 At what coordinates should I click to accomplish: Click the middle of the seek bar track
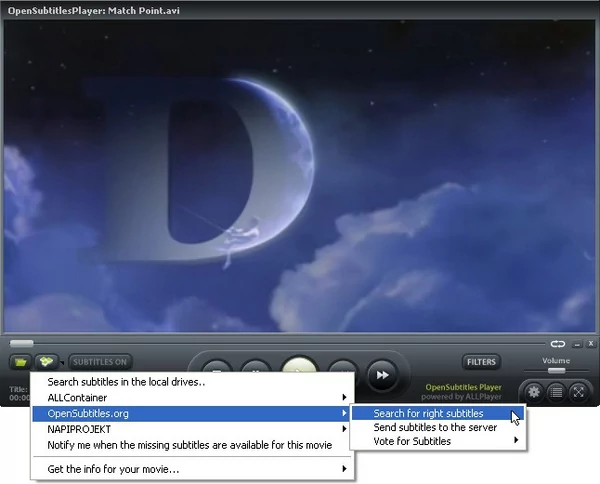click(277, 344)
